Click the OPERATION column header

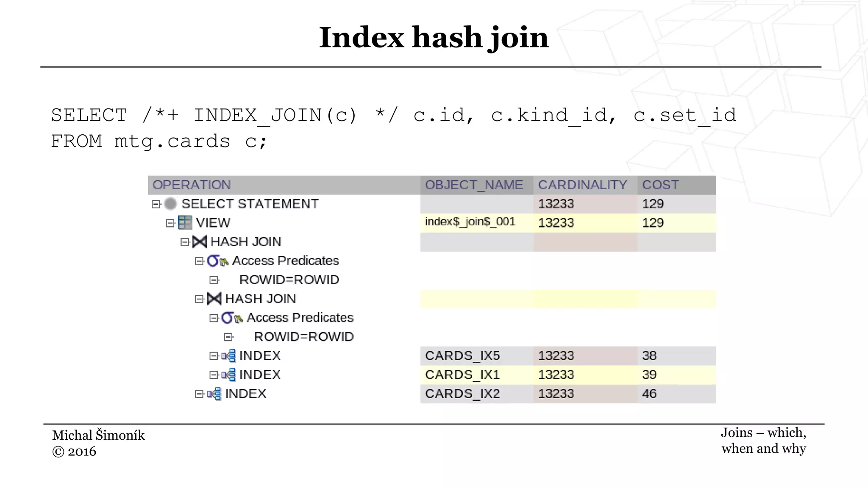(x=284, y=185)
